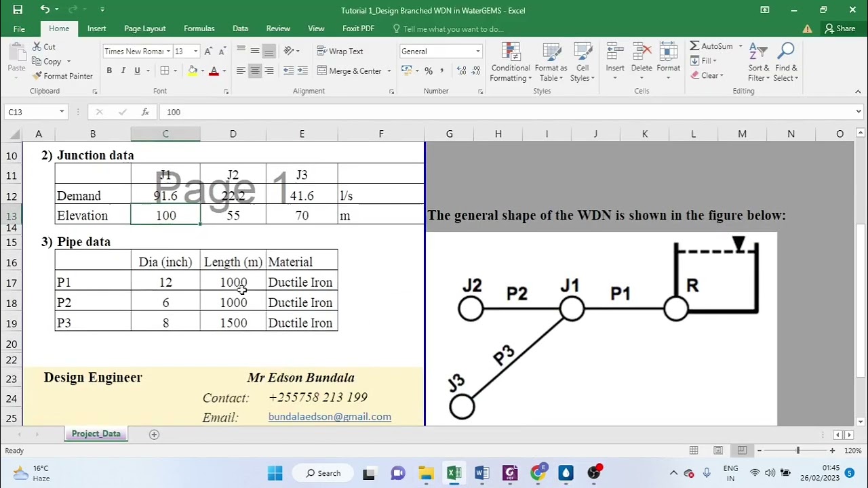Click the Fill button in Editing group

pyautogui.click(x=703, y=60)
